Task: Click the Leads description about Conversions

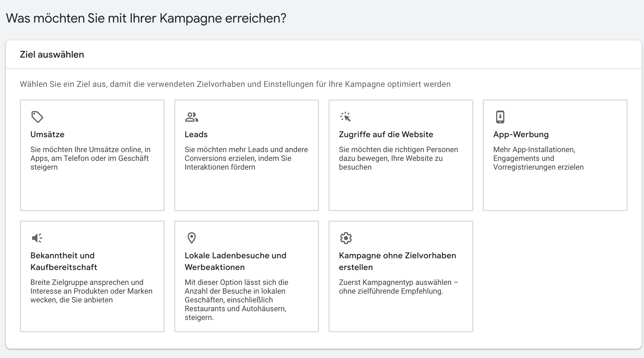Action: (x=246, y=158)
